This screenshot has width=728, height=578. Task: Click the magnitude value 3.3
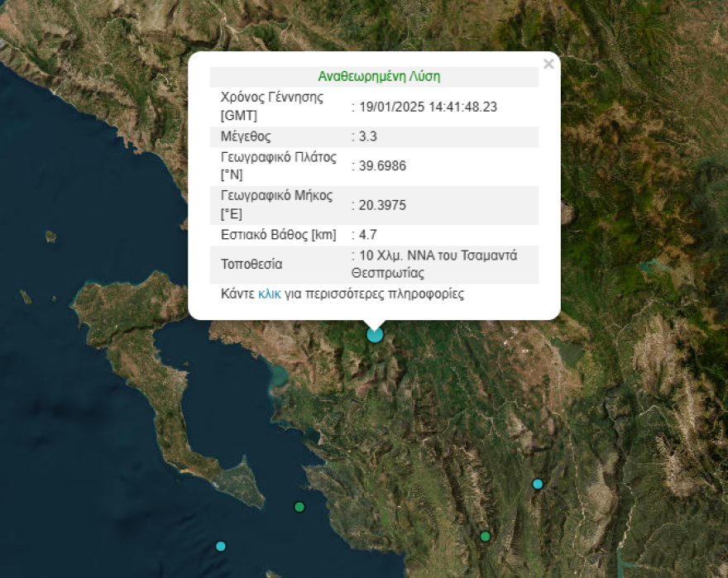(x=367, y=136)
